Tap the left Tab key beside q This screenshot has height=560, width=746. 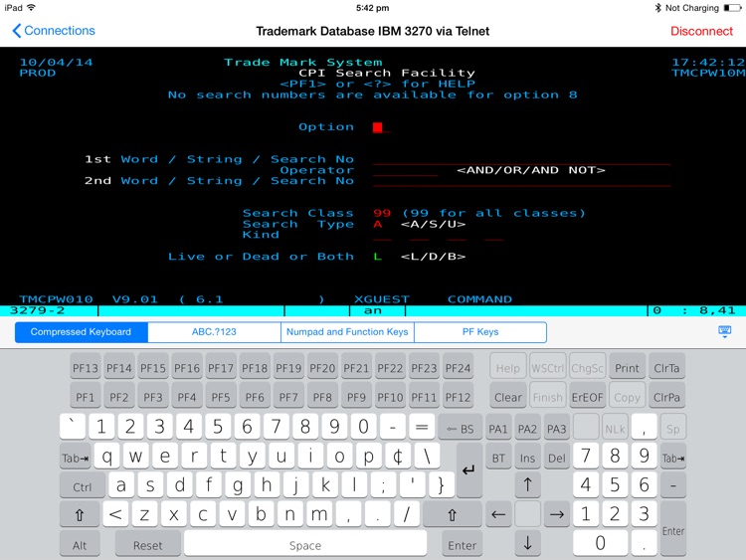coord(76,458)
